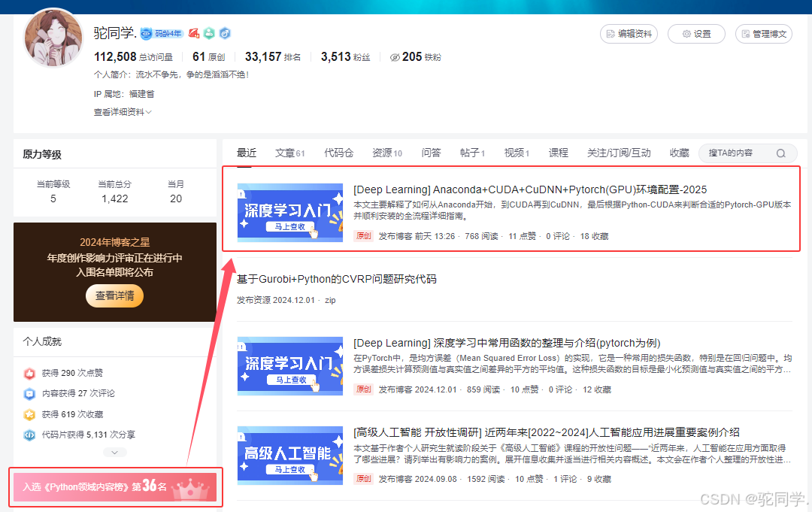Click the yellow star icon by 619 次收藏
The height and width of the screenshot is (512, 812).
[29, 415]
